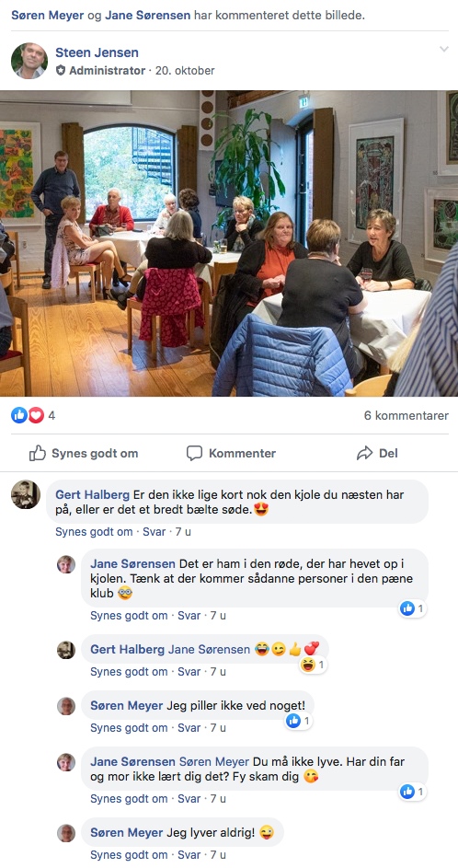Open Søren Meyer's avatar beside 'Jeg piller ikke'

tap(66, 706)
